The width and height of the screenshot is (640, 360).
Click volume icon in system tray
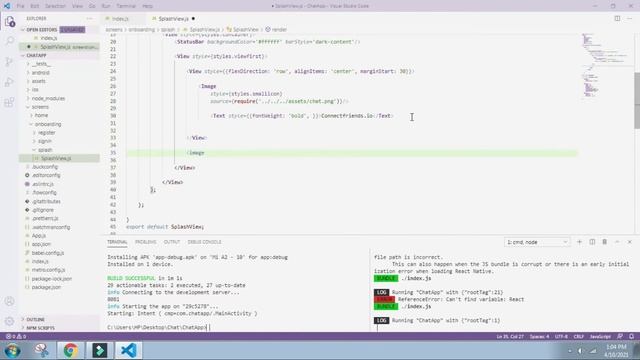(x=580, y=351)
